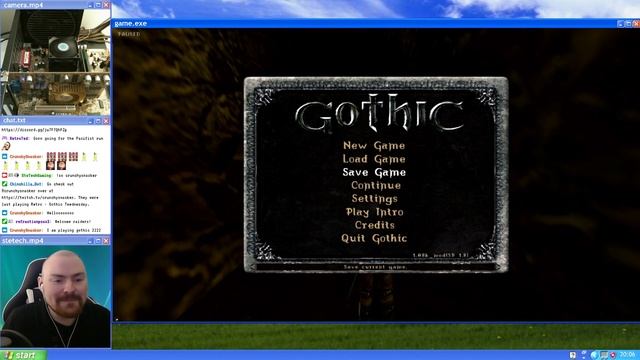Click the PAUSED label in game window
640x360 pixels.
[129, 34]
